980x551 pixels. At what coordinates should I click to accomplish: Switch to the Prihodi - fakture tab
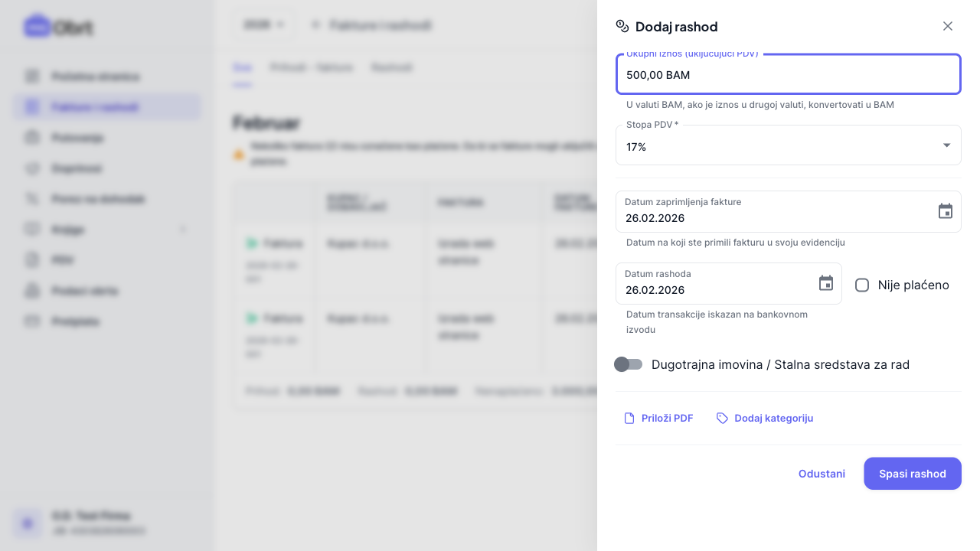(312, 67)
